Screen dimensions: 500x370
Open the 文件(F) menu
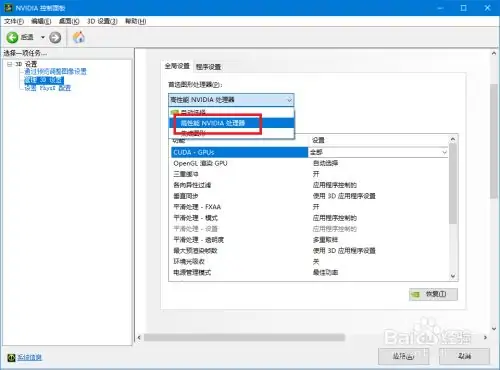pyautogui.click(x=14, y=21)
